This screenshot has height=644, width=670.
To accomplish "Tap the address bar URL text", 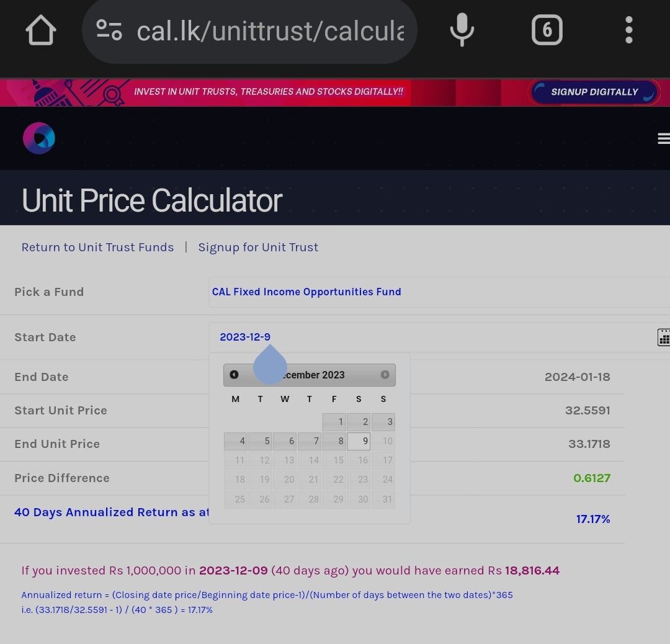I will point(270,31).
